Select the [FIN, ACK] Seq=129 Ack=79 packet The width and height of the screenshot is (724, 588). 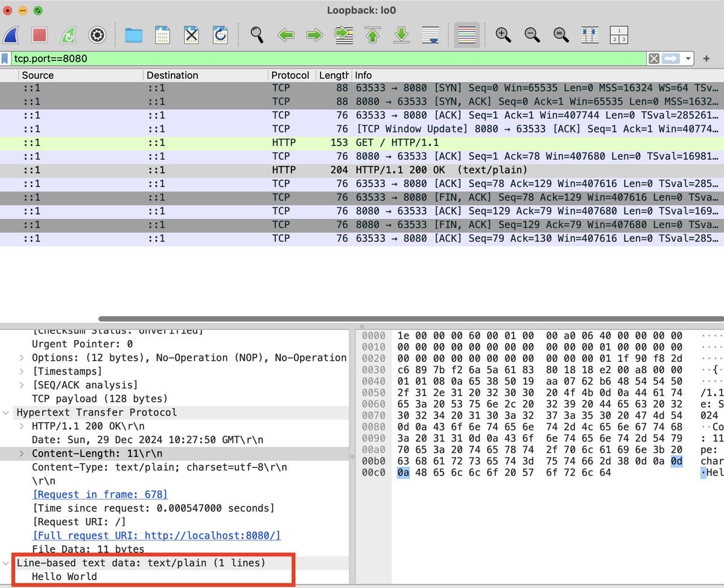click(362, 225)
